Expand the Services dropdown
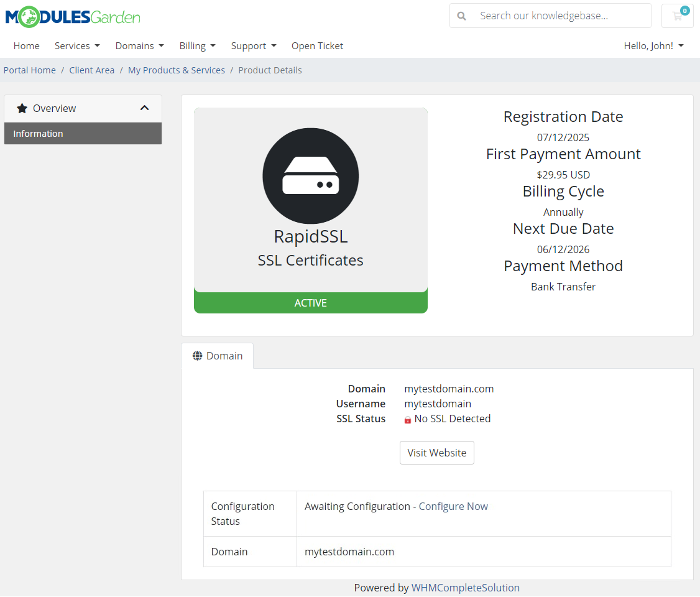The height and width of the screenshot is (597, 700). (x=77, y=45)
